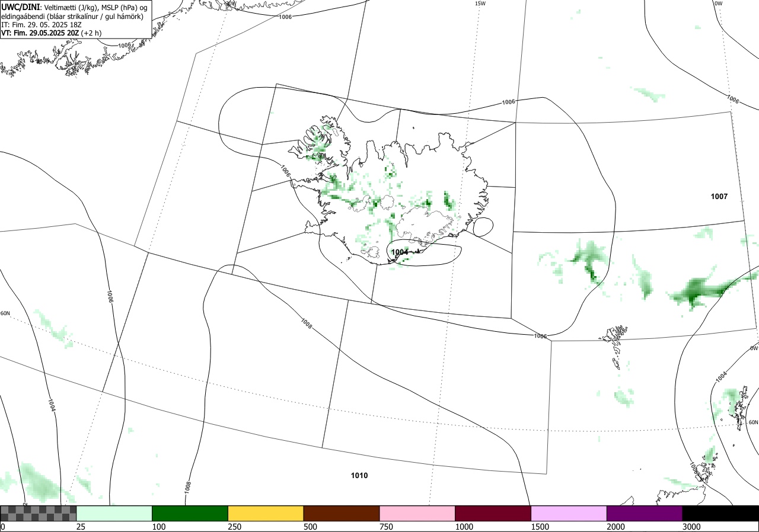Click the light lilac 1500–2000 legend swatch
Viewport: 759px width, 532px height.
569,513
